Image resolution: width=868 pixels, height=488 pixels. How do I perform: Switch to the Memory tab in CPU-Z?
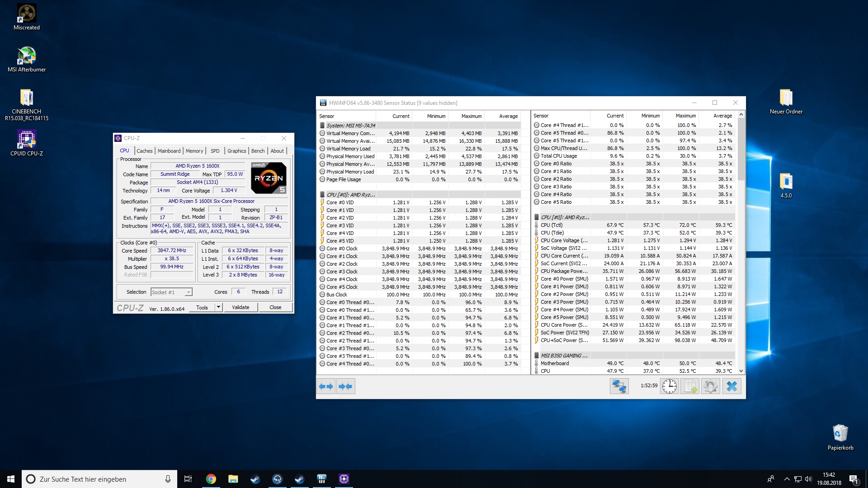(x=194, y=151)
